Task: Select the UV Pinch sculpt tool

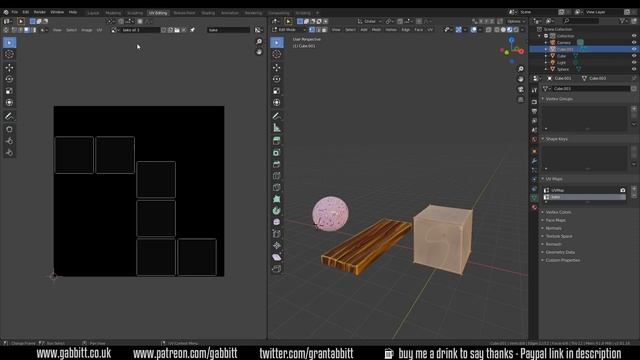Action: pos(9,153)
